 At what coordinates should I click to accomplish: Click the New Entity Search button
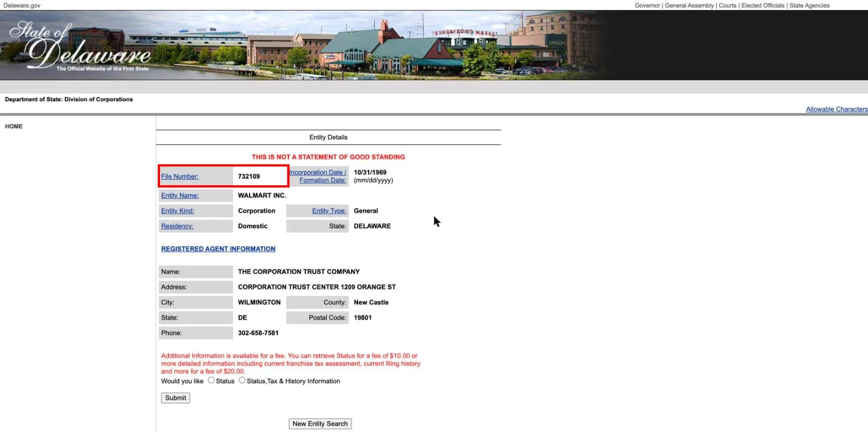click(x=320, y=424)
